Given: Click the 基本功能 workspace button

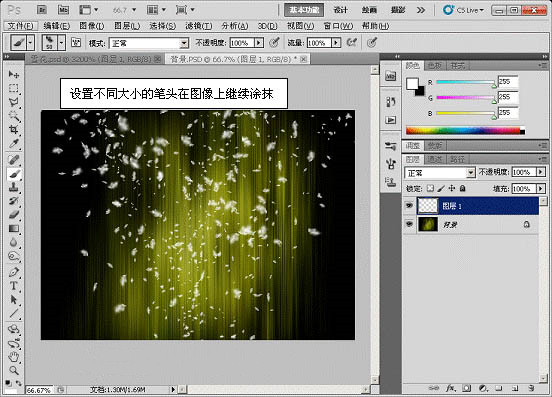Looking at the screenshot, I should 304,10.
